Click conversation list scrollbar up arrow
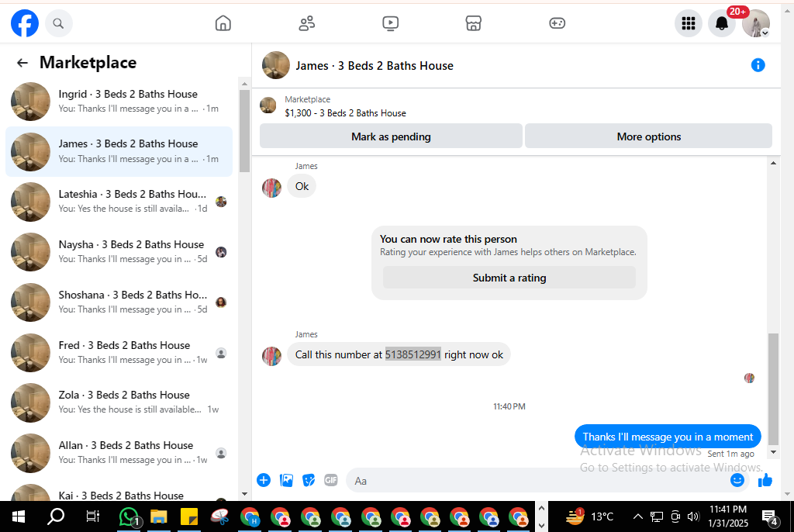Screen dimensions: 794x532 click(x=244, y=84)
